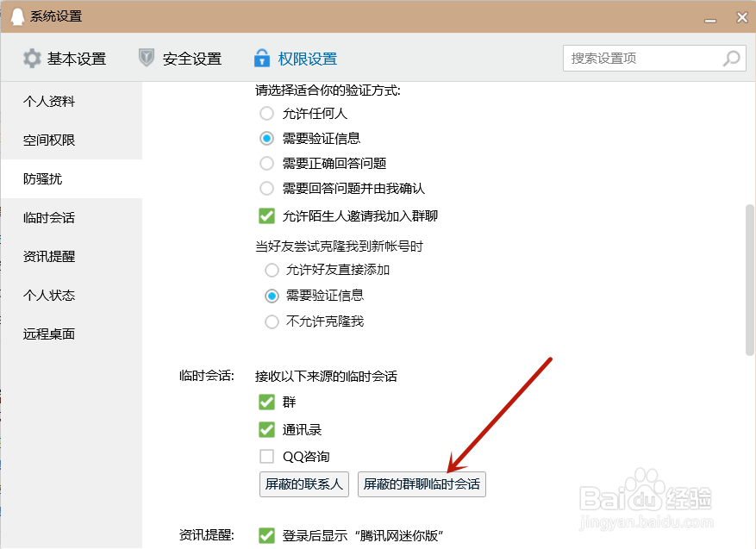Select 远程桌面 in the sidebar
Viewport: 756px width, 549px height.
coord(72,334)
